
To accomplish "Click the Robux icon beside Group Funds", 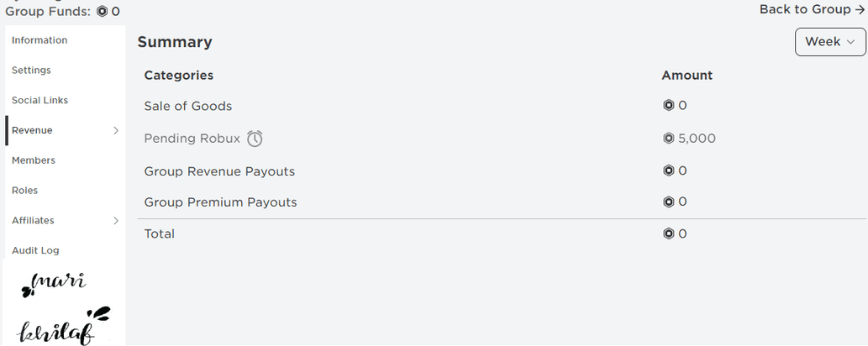I will pos(102,11).
